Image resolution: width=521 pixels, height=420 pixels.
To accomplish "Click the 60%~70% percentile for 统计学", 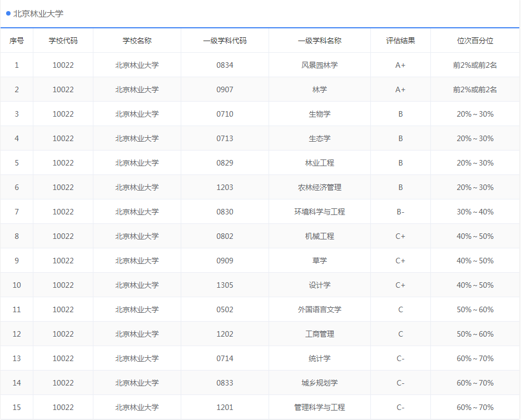I will 475,358.
